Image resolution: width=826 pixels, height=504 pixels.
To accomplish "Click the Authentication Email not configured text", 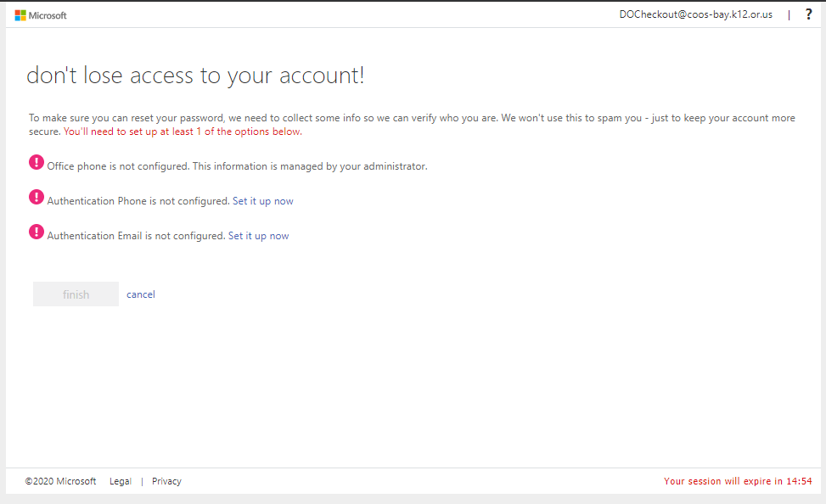I will point(136,235).
